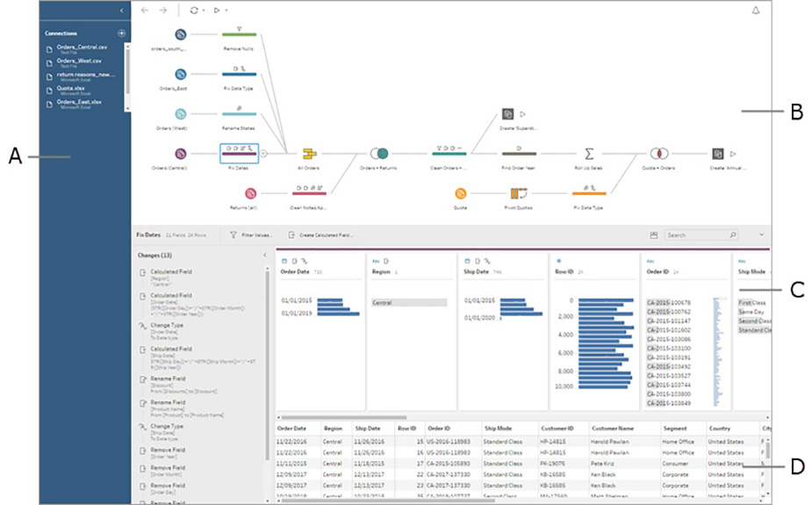Click the Changes pane vertical scrollbar
This screenshot has height=505, width=812.
[x=267, y=365]
